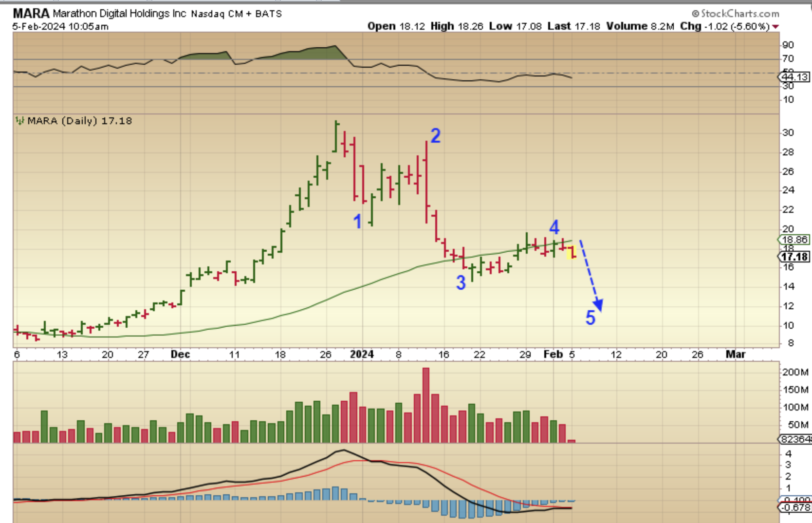
Task: Click the bar-chart icon beside MARA (Daily)
Action: pos(20,120)
